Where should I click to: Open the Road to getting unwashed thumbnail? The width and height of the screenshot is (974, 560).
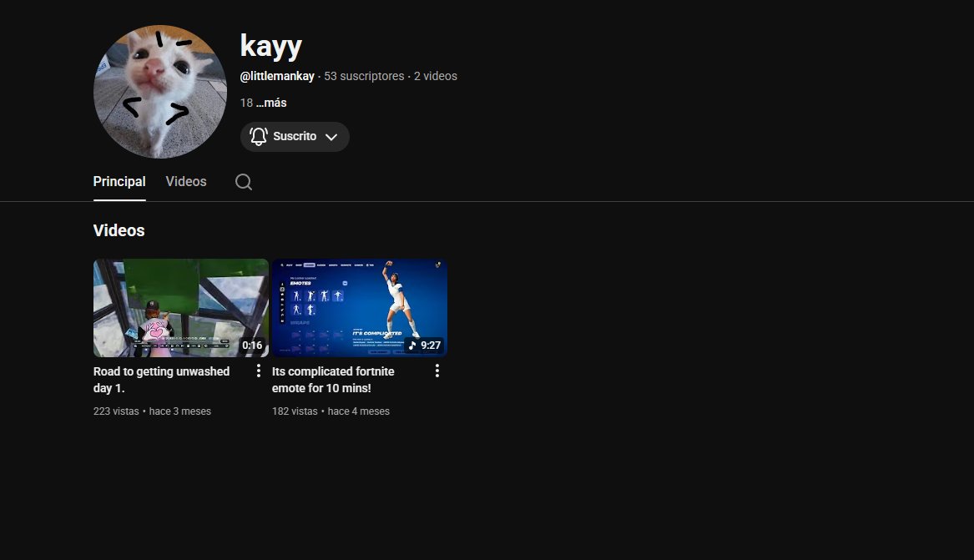point(181,308)
